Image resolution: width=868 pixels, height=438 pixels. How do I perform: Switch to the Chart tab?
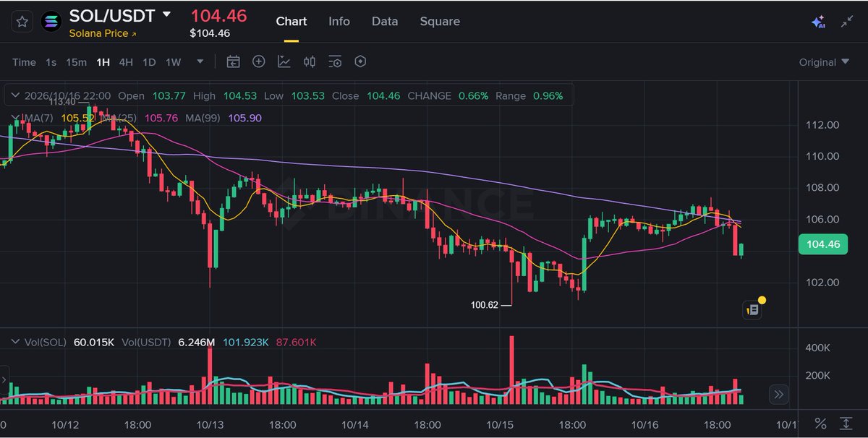point(292,21)
